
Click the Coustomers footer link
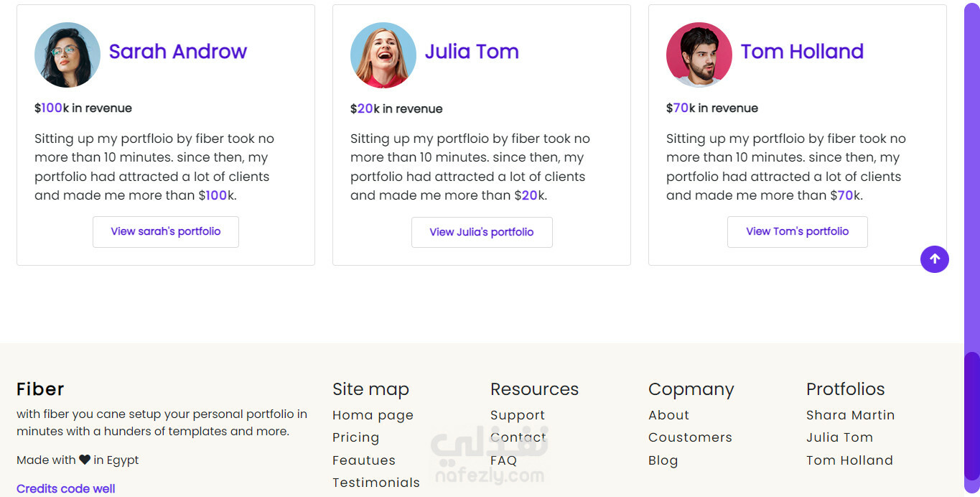point(690,437)
